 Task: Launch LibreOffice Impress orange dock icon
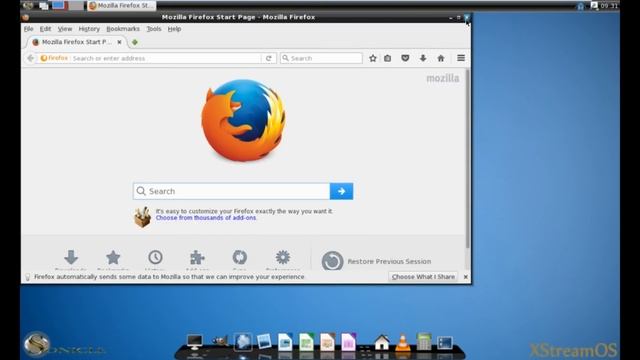(327, 342)
